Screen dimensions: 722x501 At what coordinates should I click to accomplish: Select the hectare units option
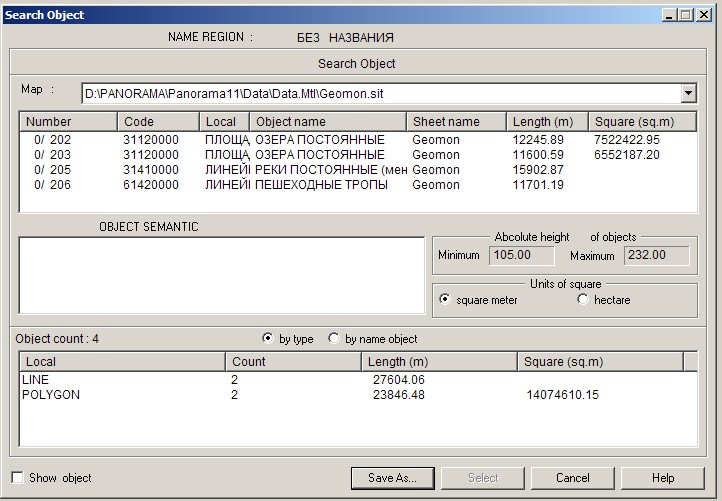[x=583, y=300]
